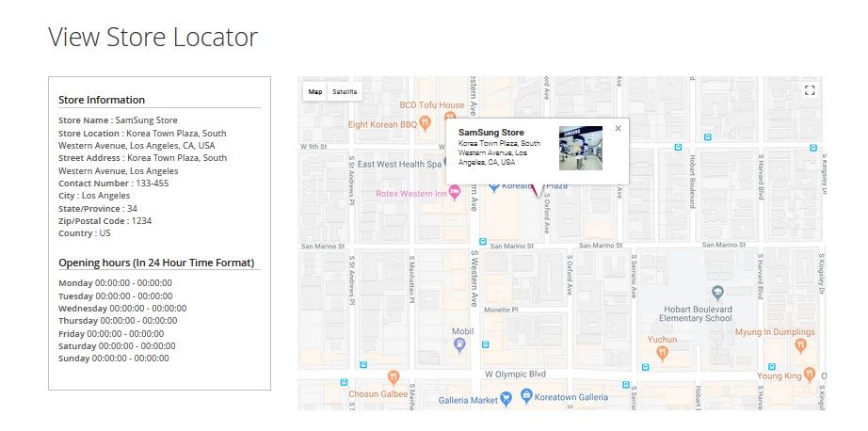This screenshot has height=431, width=868.
Task: Click the Chosun Galbee restaurant icon
Action: click(x=394, y=378)
